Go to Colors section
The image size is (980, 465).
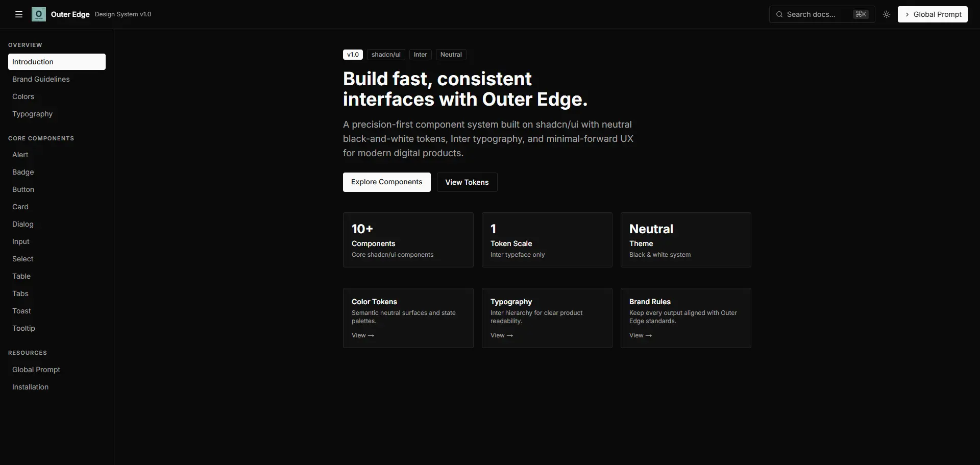57,96
